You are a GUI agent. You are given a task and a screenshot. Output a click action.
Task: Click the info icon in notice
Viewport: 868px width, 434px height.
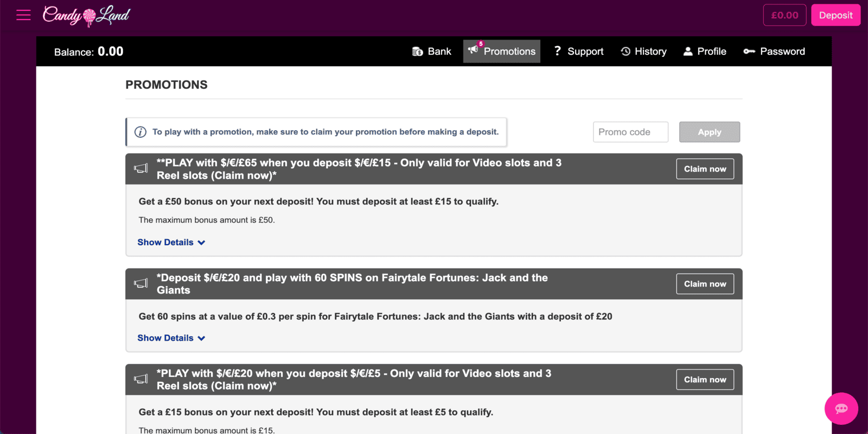tap(141, 132)
